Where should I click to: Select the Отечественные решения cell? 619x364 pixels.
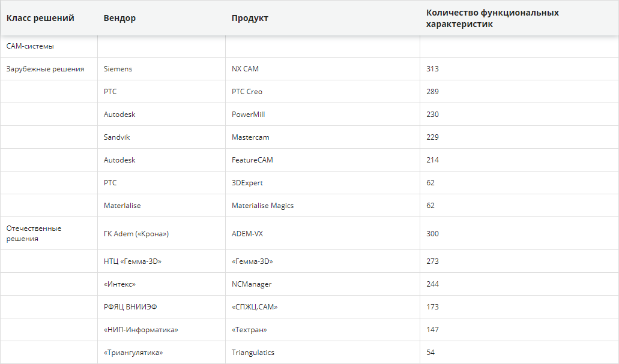49,233
